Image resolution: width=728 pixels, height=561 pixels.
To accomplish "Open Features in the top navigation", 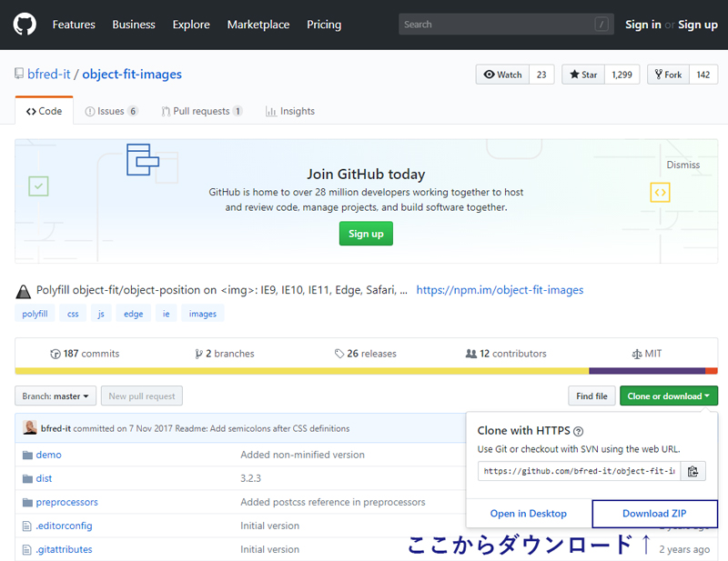I will (x=74, y=25).
